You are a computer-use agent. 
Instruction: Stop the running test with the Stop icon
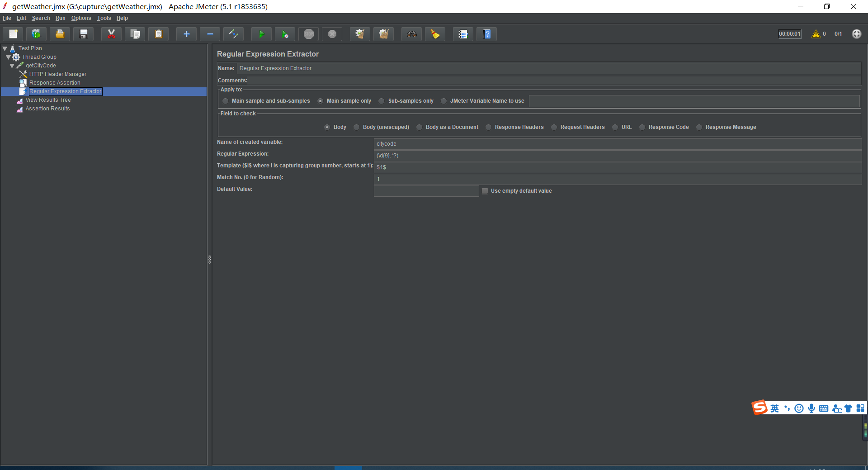308,34
